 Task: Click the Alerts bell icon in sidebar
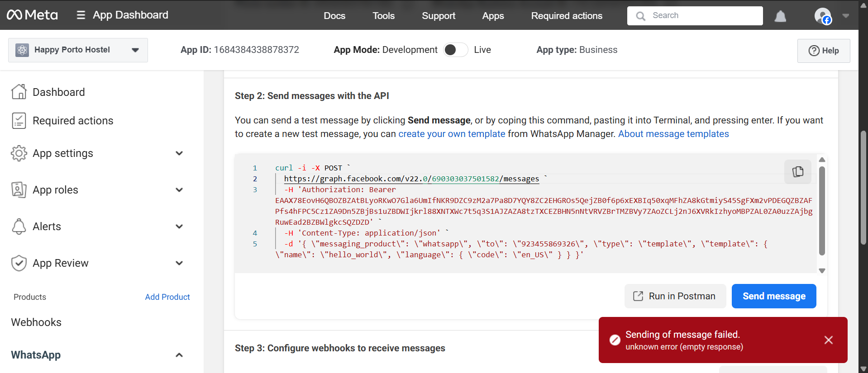point(19,227)
